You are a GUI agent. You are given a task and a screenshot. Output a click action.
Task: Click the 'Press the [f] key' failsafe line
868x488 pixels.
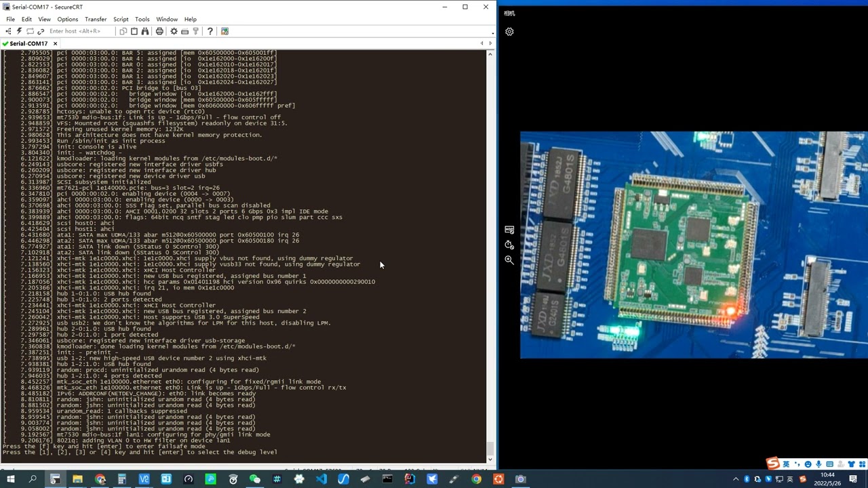click(x=104, y=447)
